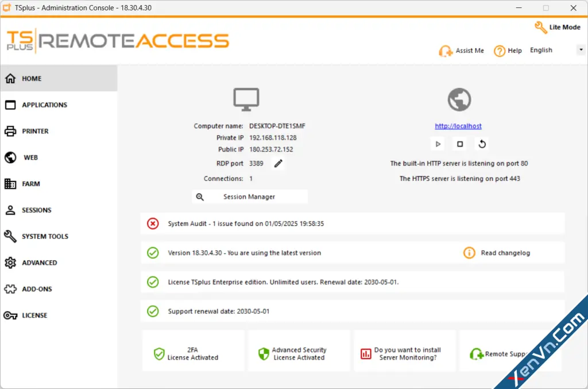
Task: Restart the web server with circular arrow
Action: tap(482, 144)
